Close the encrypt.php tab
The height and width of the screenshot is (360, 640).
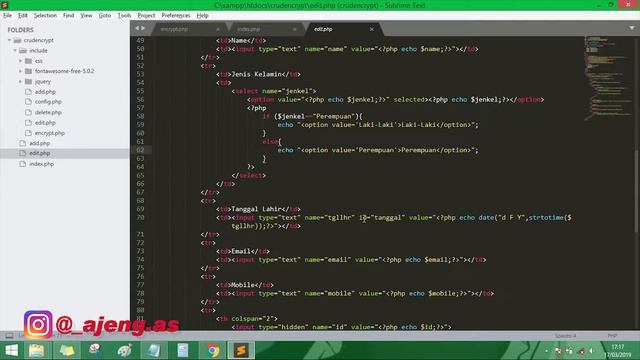[218, 29]
